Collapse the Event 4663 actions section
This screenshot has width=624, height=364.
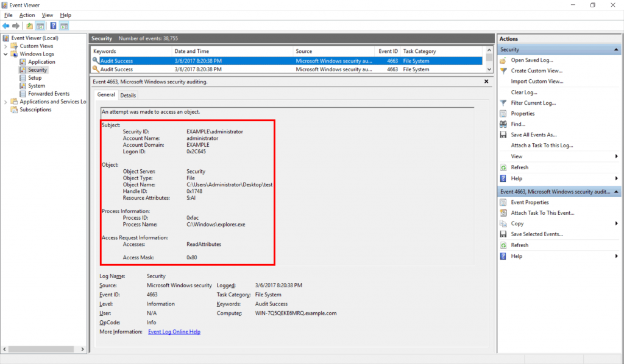[618, 191]
